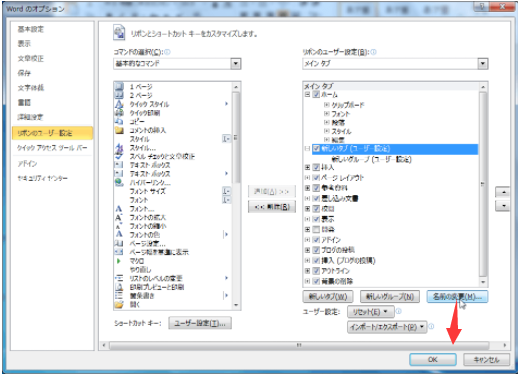Toggle the 新しいタブ (ユーザー設定) checkbox
The image size is (518, 378).
(316, 148)
